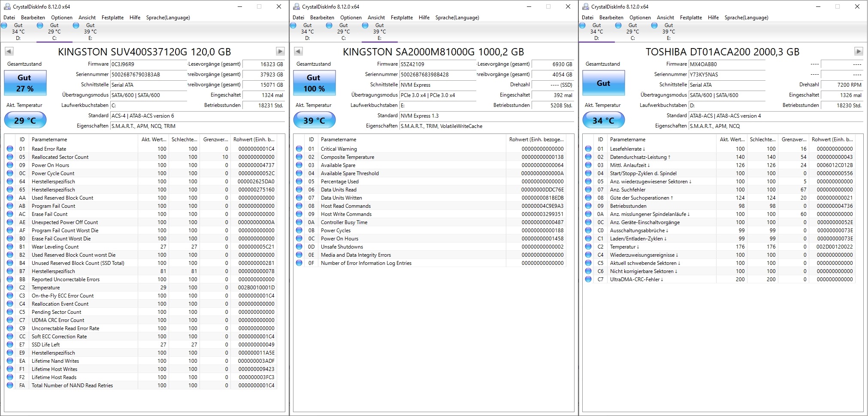Click KINGSTON SA2000M81000G 1000,2 GB title
The width and height of the screenshot is (868, 416).
click(433, 52)
